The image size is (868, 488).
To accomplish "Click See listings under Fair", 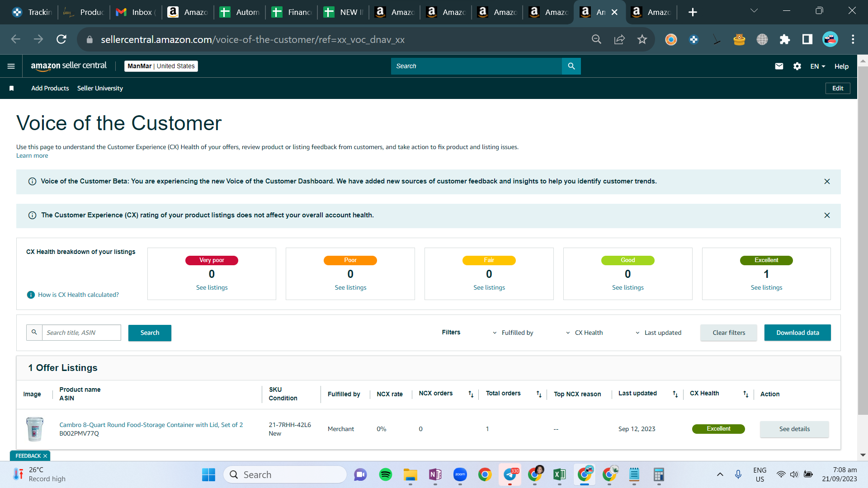I will (489, 288).
